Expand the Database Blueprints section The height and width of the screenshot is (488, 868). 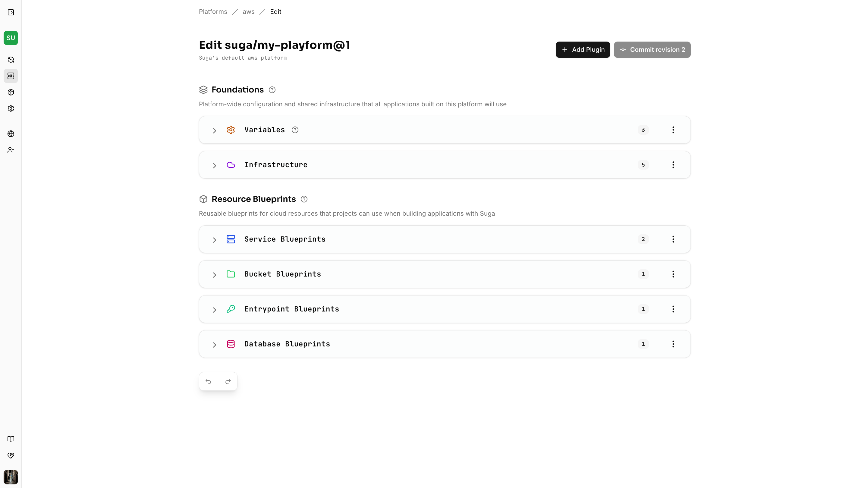[x=215, y=345]
